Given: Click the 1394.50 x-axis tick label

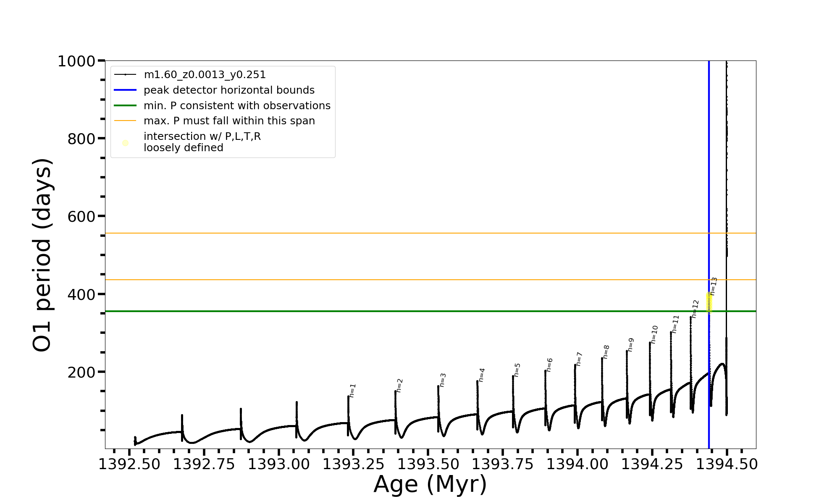Looking at the screenshot, I should click(x=727, y=465).
